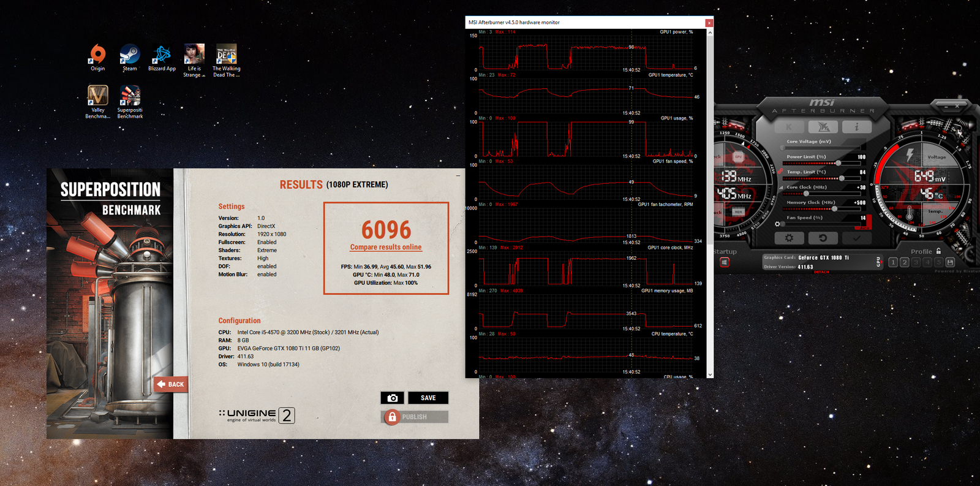Open the Steam desktop shortcut
The image size is (980, 486).
coord(130,58)
